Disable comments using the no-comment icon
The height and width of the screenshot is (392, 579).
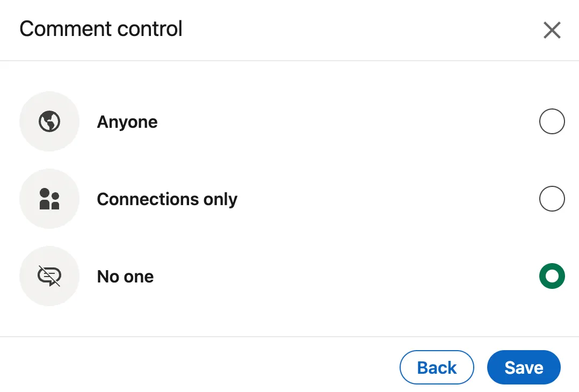coord(49,277)
